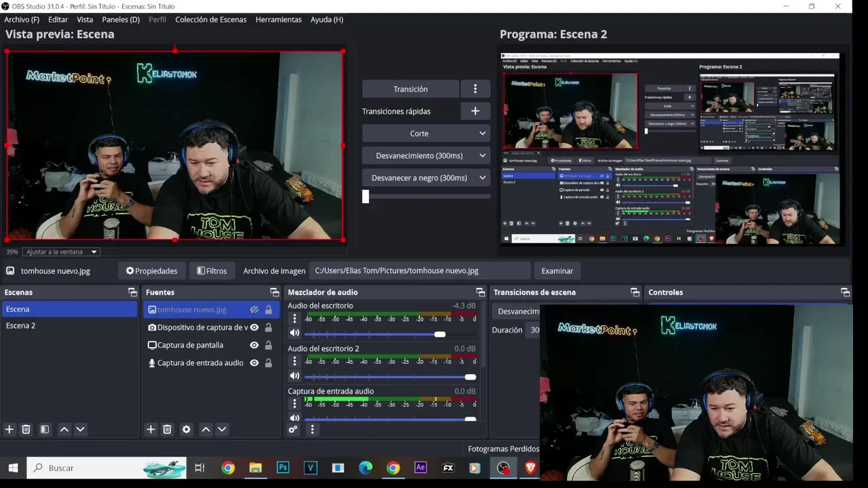Open Propiedades of selected source

coord(152,271)
